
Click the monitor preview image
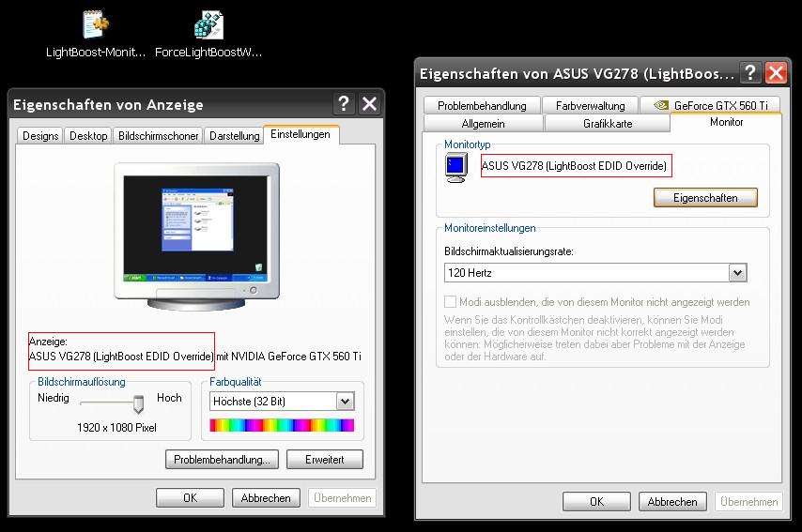tap(196, 235)
